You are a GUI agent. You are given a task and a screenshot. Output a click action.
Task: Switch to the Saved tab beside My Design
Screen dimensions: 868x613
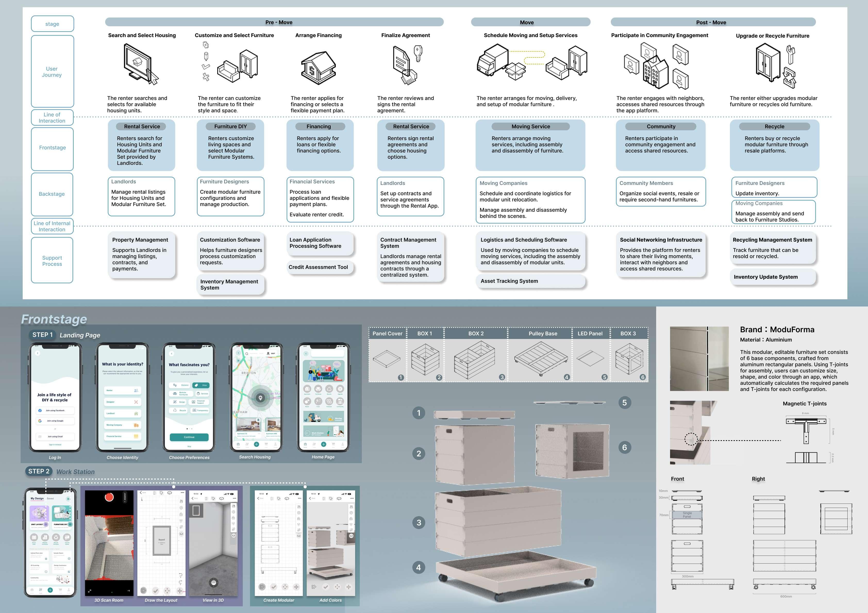(50, 498)
